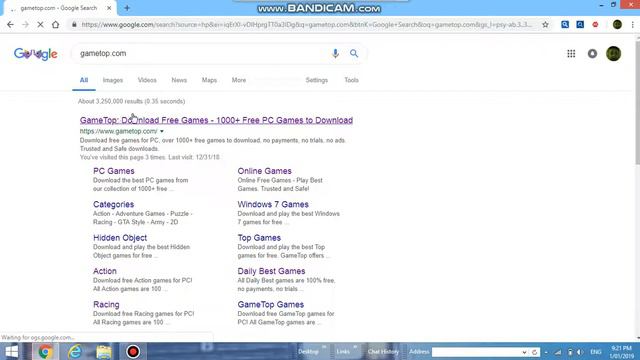Switch to the Images tab
The image size is (640, 360).
point(113,80)
